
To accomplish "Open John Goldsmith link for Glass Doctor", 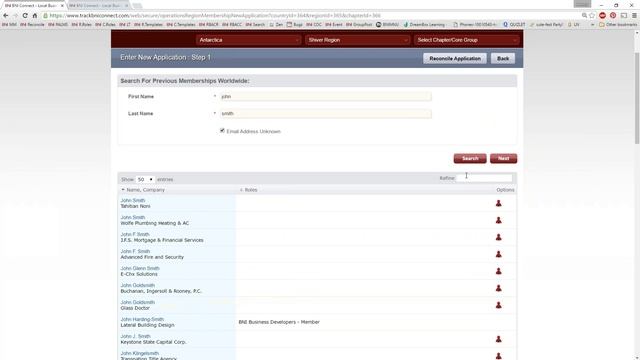I will pos(138,302).
